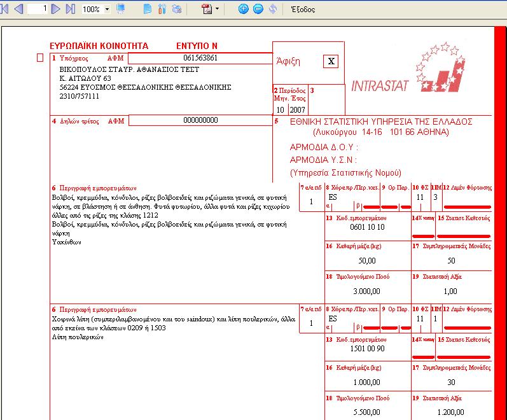The image size is (507, 420).
Task: Click the address line Κ. ΑΙΤΩΛΟΥ 63
Action: click(85, 78)
